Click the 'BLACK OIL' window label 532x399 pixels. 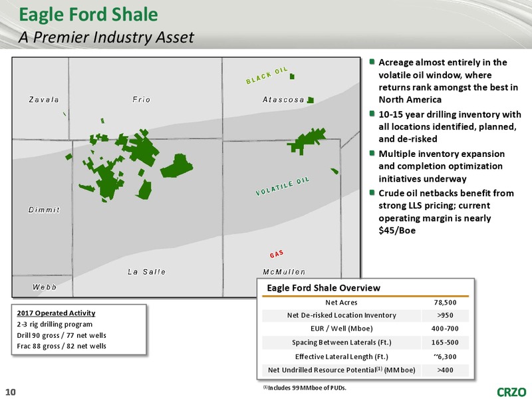pyautogui.click(x=267, y=75)
